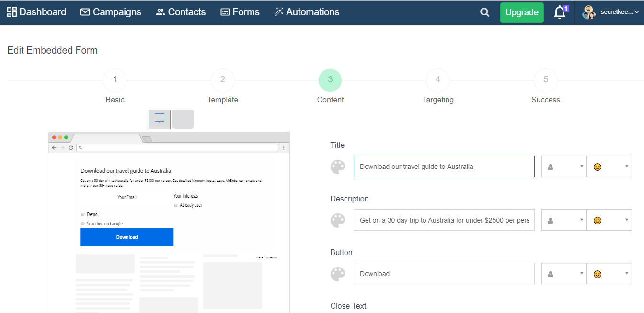644x313 pixels.
Task: Open Contacts from the top navigation
Action: (161, 12)
